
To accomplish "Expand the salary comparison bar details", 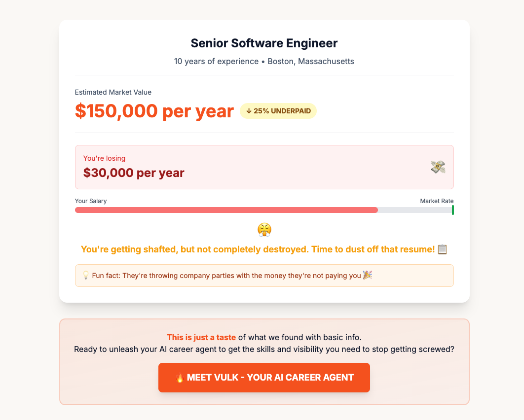I will (264, 210).
